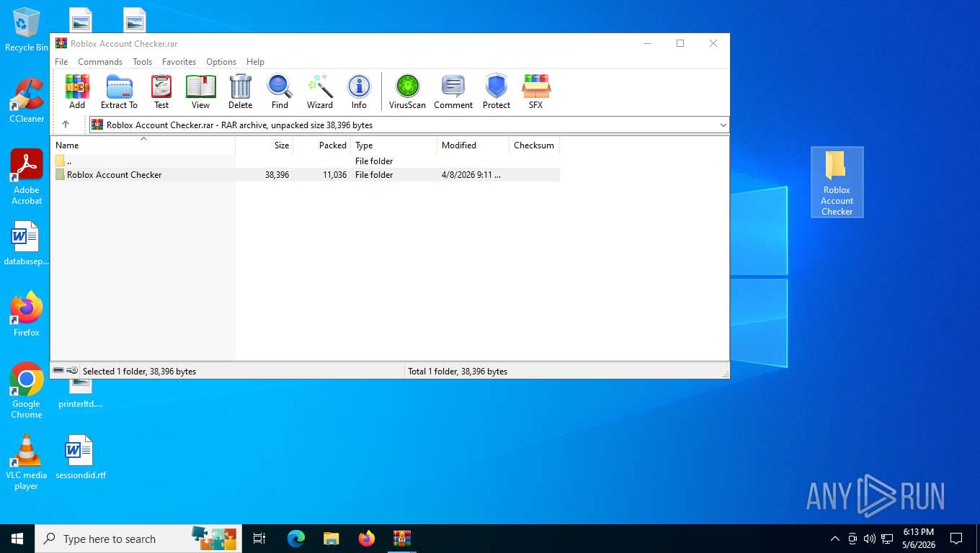Open sessiondid.rtf desktop file
Viewport: 980px width, 553px height.
(80, 457)
